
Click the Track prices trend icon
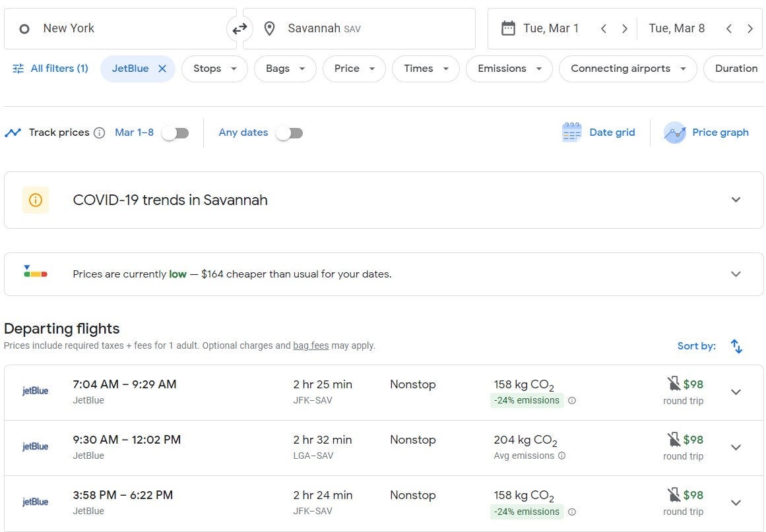tap(13, 133)
